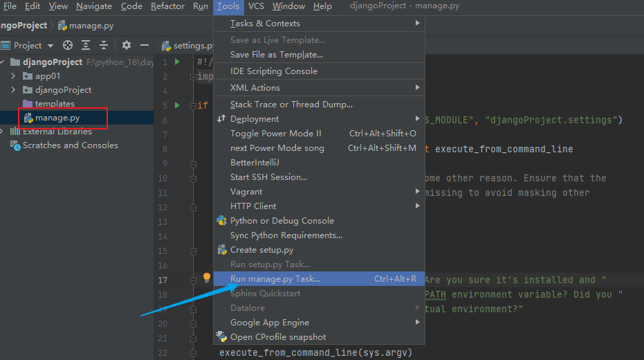Click the Project view window icon
644x360 pixels.
[x=6, y=45]
